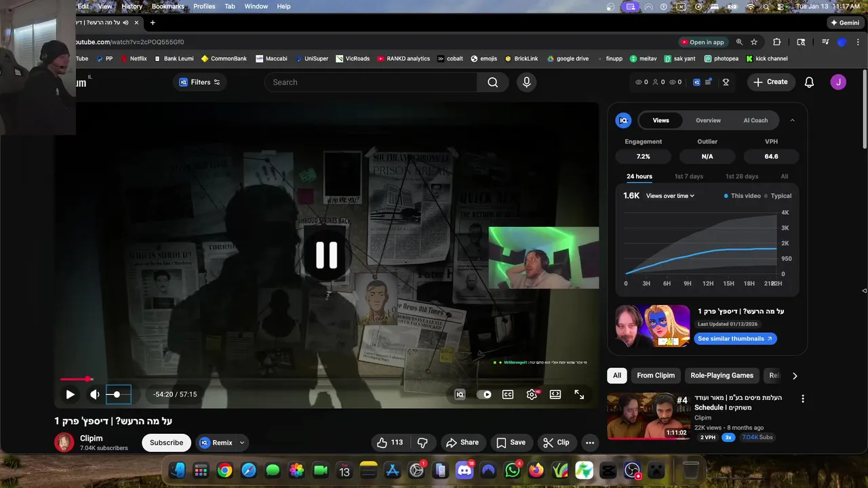The width and height of the screenshot is (868, 488).
Task: Toggle the autoplay switch in the player
Action: pyautogui.click(x=484, y=394)
